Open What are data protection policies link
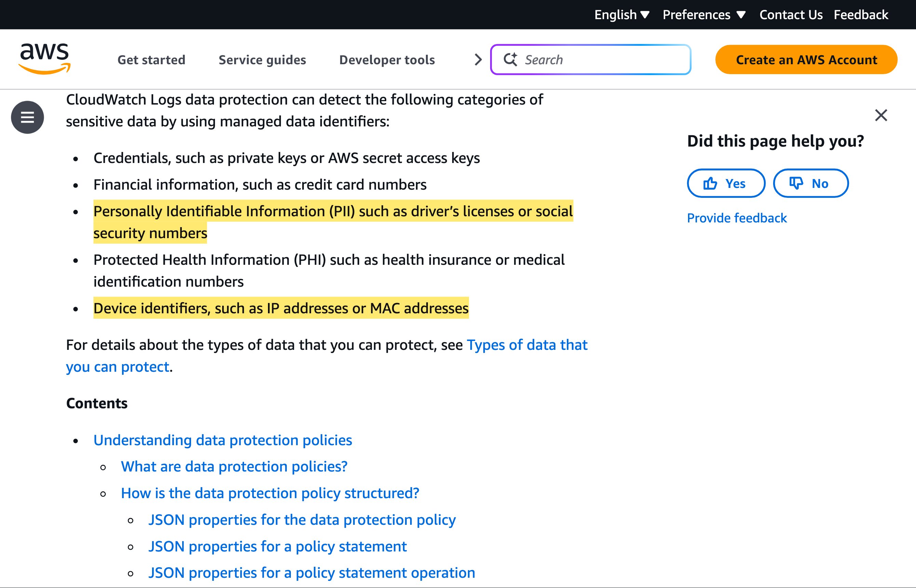 [234, 466]
